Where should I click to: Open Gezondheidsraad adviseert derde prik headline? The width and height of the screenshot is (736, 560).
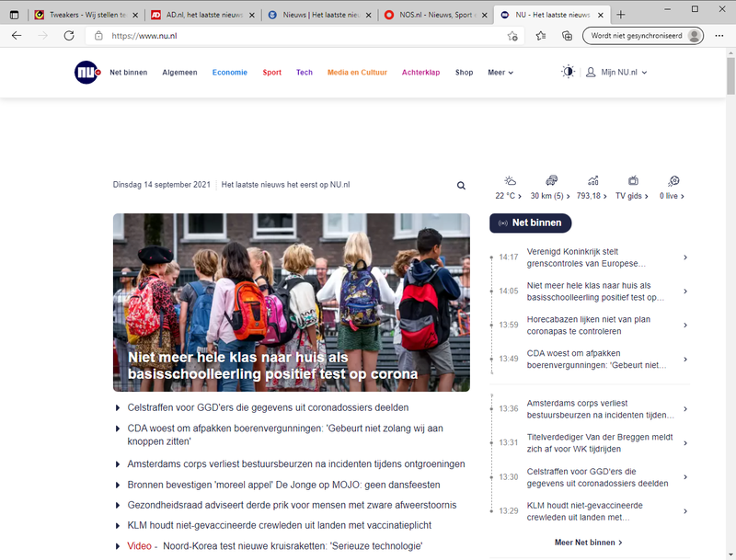tap(292, 505)
